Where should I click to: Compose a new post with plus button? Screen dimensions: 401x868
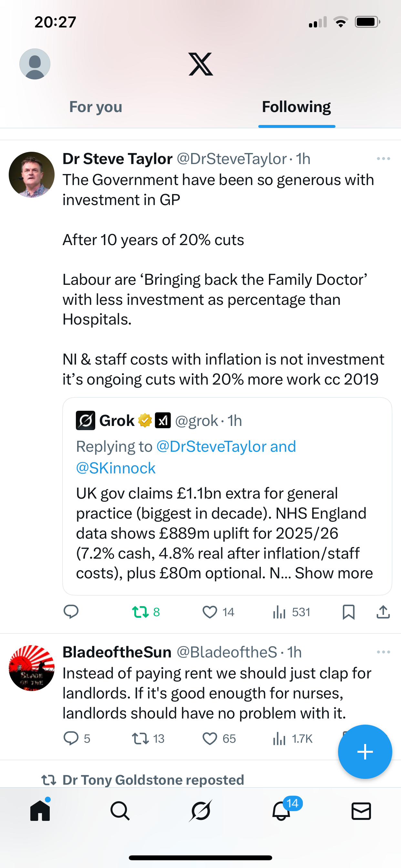(x=365, y=751)
